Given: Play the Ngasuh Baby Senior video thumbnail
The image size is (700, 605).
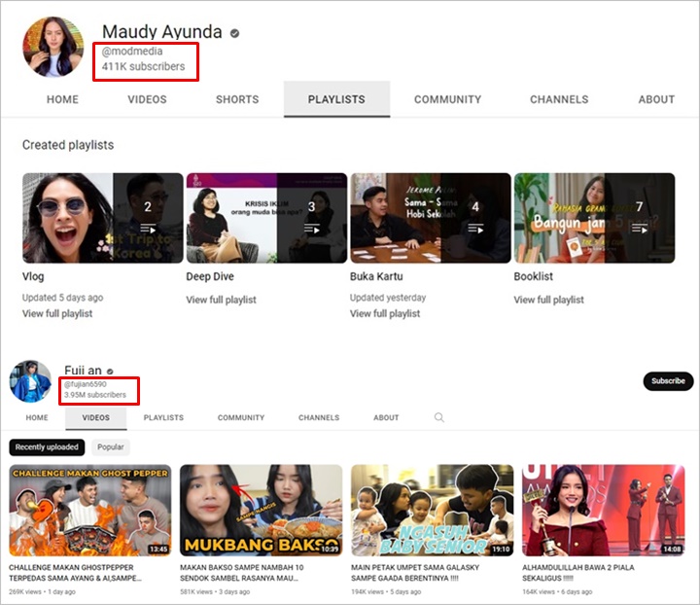Looking at the screenshot, I should coord(432,511).
